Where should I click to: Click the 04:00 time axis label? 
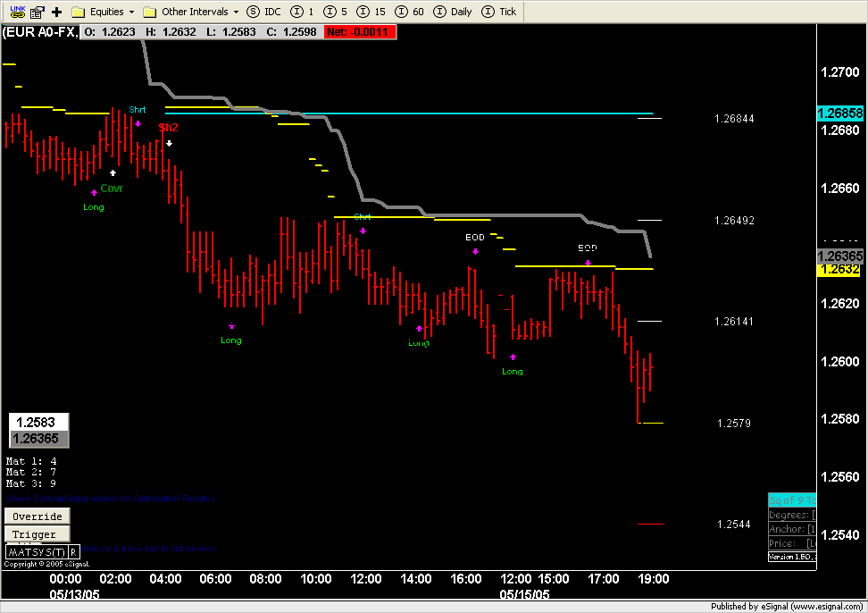point(165,579)
